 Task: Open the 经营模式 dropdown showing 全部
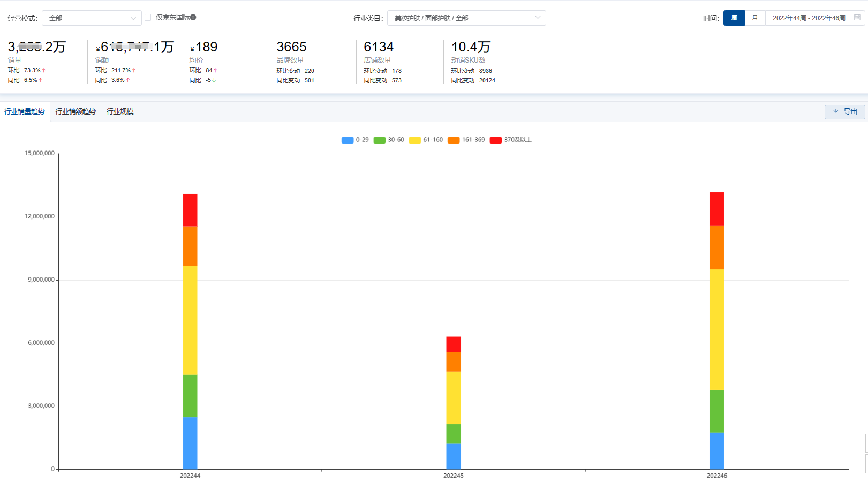click(92, 18)
